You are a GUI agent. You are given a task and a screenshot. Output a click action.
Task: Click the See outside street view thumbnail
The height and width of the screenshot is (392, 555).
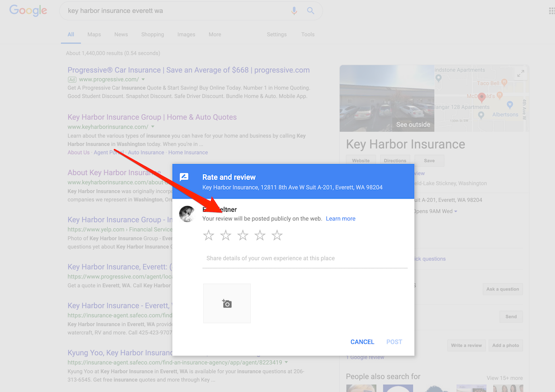click(x=387, y=98)
